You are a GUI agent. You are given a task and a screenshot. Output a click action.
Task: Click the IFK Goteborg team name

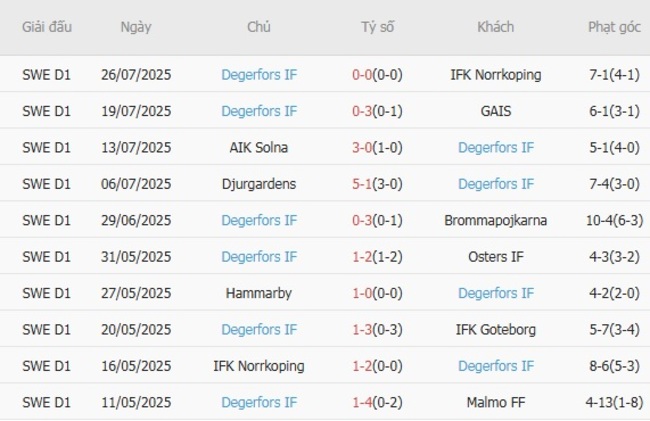coord(495,330)
